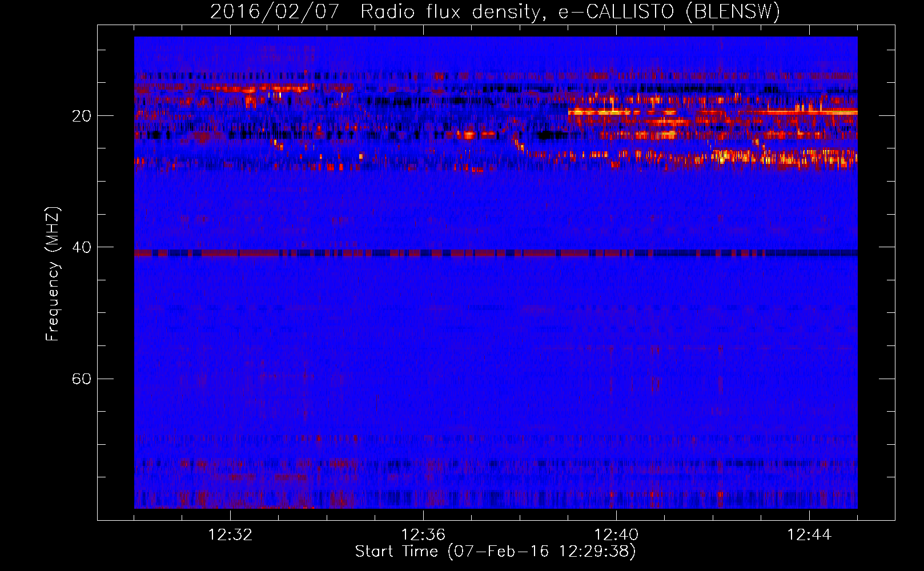Click the '12:44' time tick label
The height and width of the screenshot is (571, 924).
point(809,534)
